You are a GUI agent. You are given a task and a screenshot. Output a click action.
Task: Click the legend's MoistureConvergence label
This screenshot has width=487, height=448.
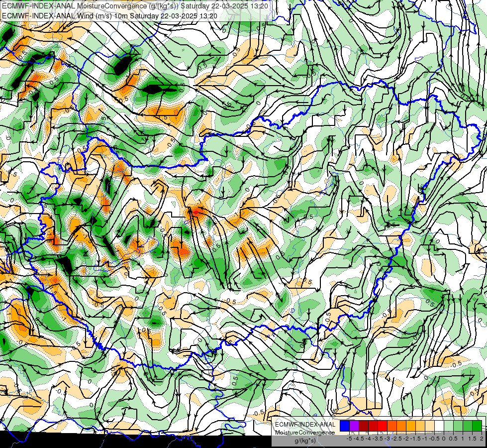(305, 433)
